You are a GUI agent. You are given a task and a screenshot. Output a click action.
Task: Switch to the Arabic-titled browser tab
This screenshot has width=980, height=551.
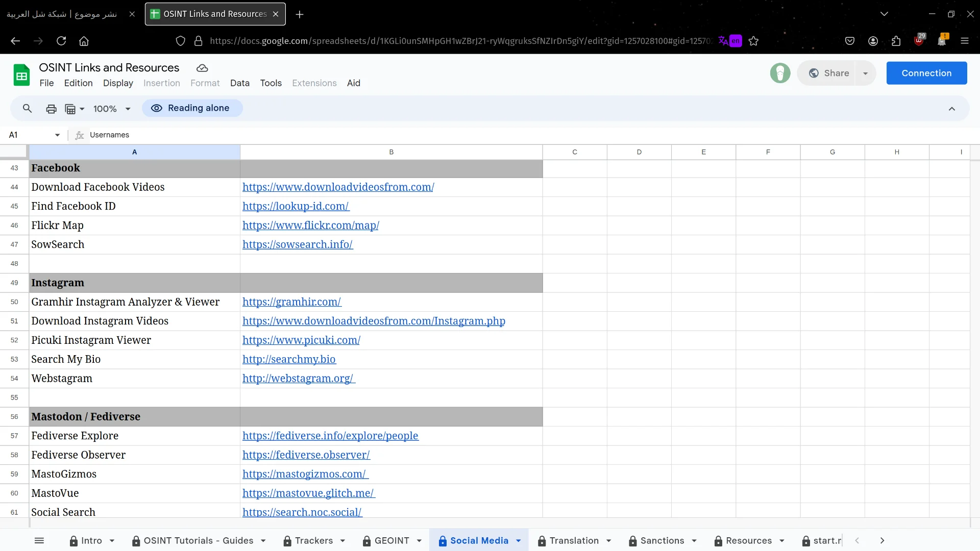(62, 14)
